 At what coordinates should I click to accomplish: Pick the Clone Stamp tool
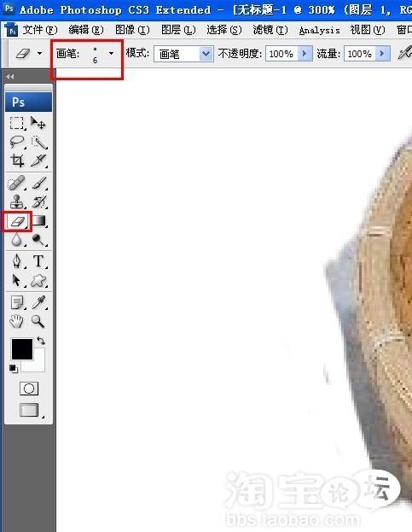coord(16,202)
